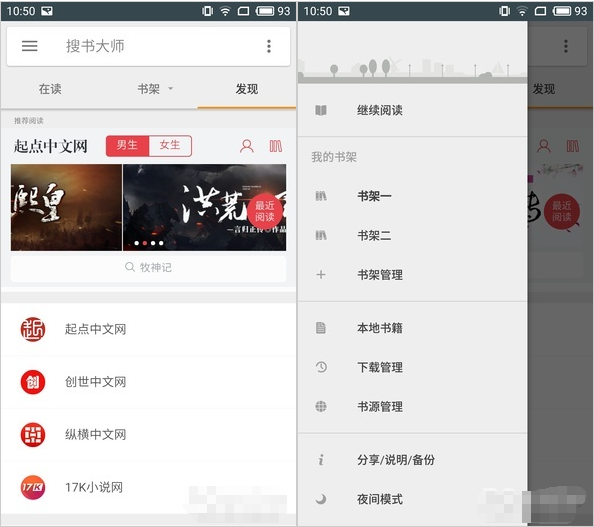
Task: Tap the dimmed 发现 tab behind the drawer
Action: point(544,89)
